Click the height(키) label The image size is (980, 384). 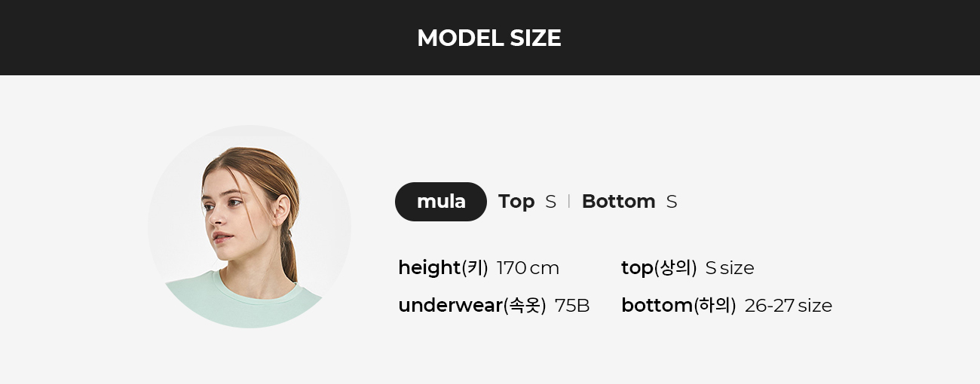pyautogui.click(x=443, y=268)
